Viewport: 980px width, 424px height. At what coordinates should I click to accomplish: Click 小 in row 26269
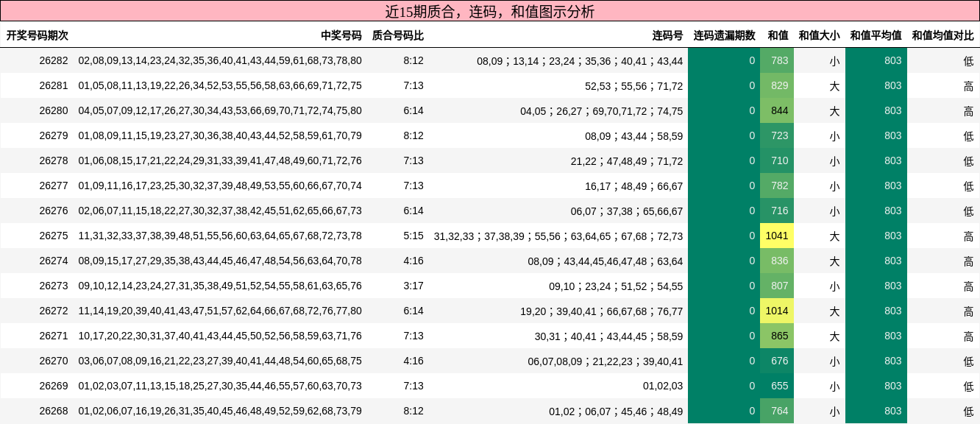(834, 386)
